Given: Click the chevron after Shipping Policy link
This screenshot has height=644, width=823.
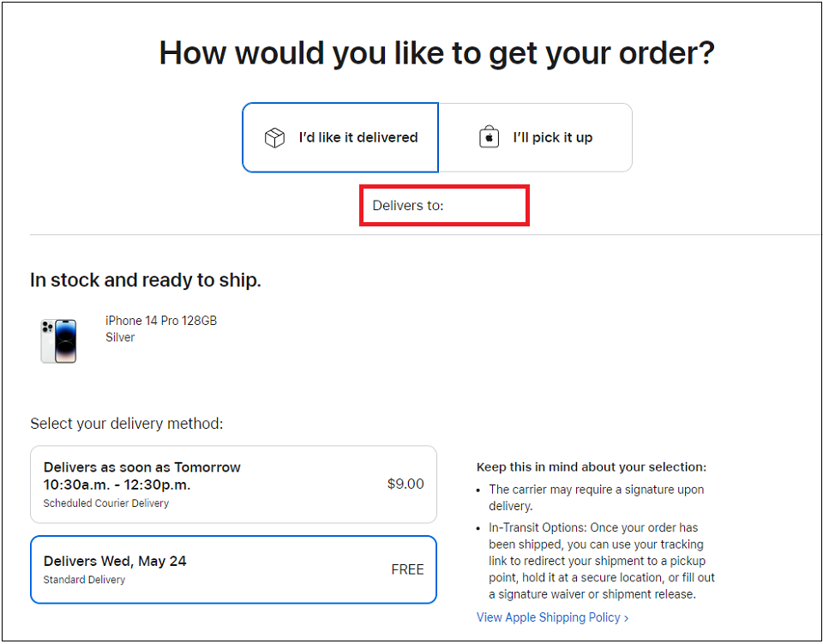Looking at the screenshot, I should (x=627, y=618).
